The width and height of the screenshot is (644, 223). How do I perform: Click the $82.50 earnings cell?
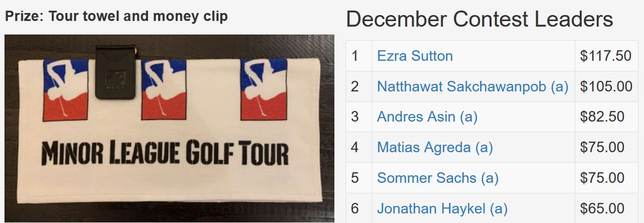(x=606, y=117)
